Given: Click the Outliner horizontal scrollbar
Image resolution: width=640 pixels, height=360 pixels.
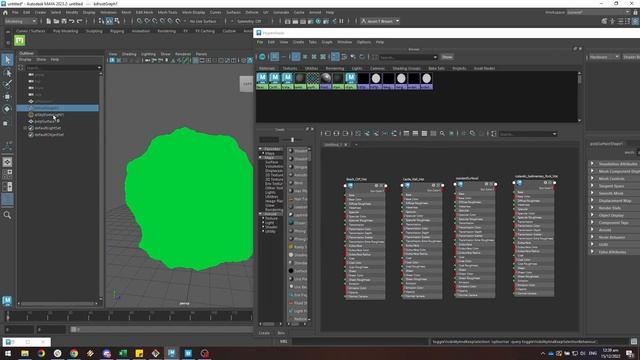Looking at the screenshot, I should pos(59,304).
